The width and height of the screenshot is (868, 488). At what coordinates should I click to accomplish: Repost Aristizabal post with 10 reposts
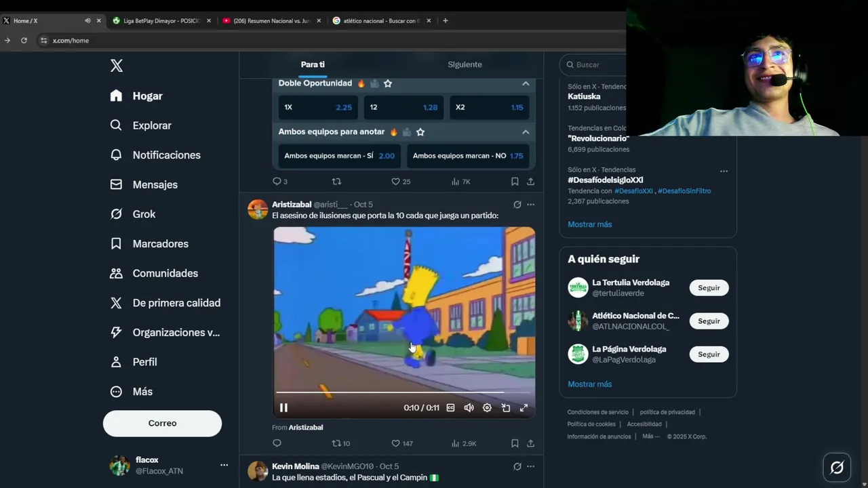pos(340,443)
